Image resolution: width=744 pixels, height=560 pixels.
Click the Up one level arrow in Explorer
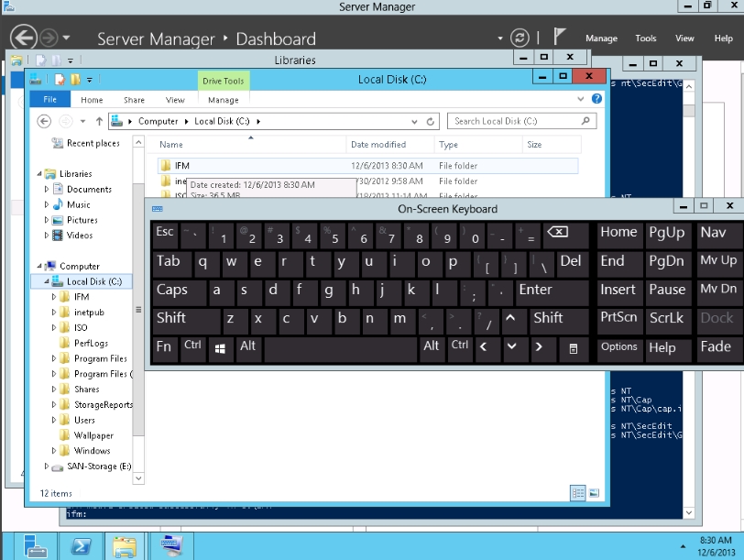(x=97, y=121)
